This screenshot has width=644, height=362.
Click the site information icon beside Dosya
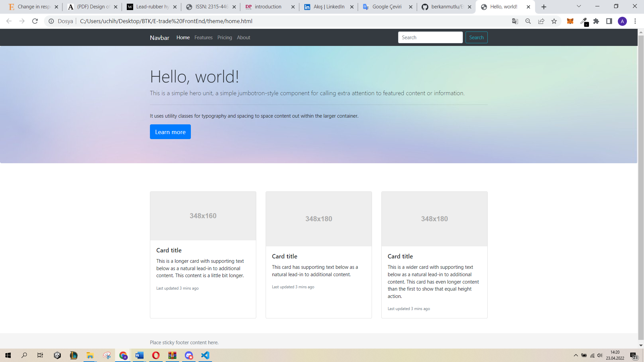coord(51,21)
